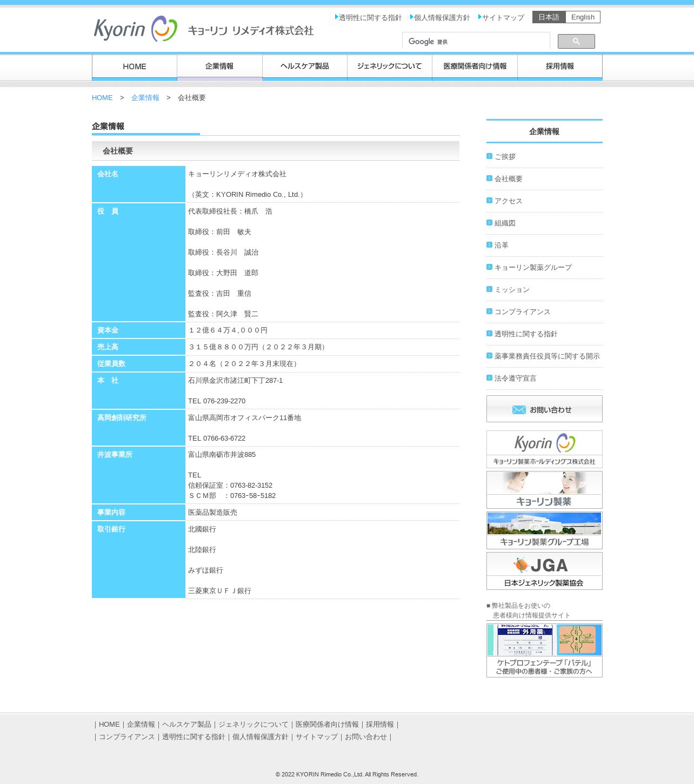The height and width of the screenshot is (784, 694).
Task: Click the footer HOME link
Action: (x=109, y=725)
